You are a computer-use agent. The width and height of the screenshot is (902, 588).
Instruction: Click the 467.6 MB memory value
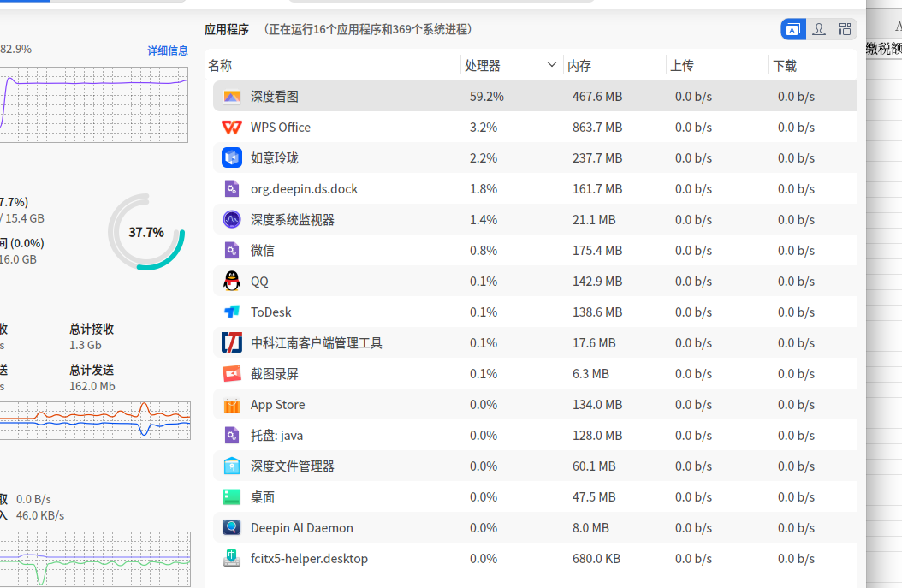(x=597, y=97)
